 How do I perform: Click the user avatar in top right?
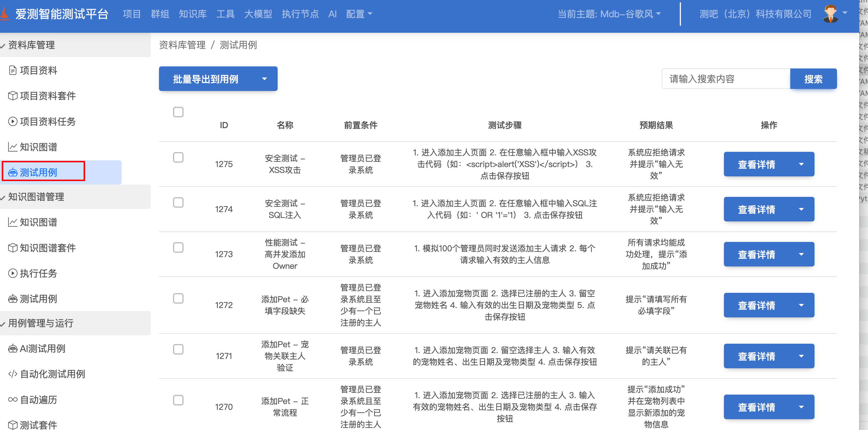point(830,14)
